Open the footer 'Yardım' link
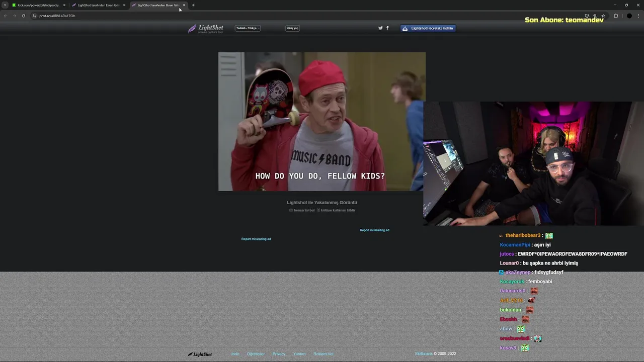This screenshot has height=362, width=644. pos(299,354)
